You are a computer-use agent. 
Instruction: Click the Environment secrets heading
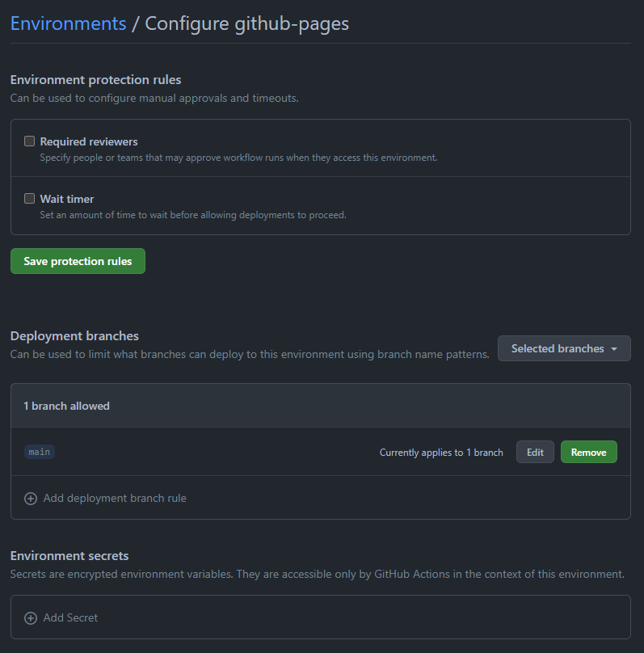tap(69, 556)
